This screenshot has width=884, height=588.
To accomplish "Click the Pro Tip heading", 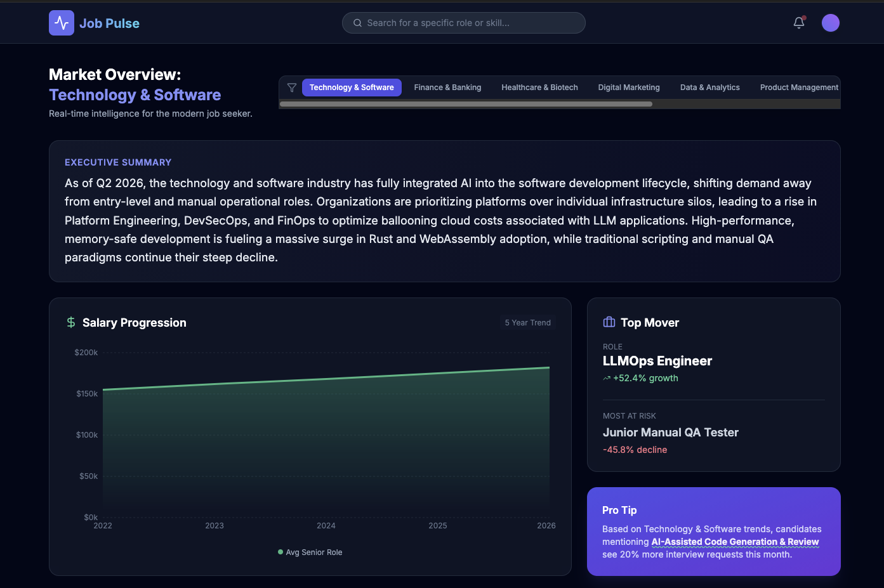I will pyautogui.click(x=619, y=510).
